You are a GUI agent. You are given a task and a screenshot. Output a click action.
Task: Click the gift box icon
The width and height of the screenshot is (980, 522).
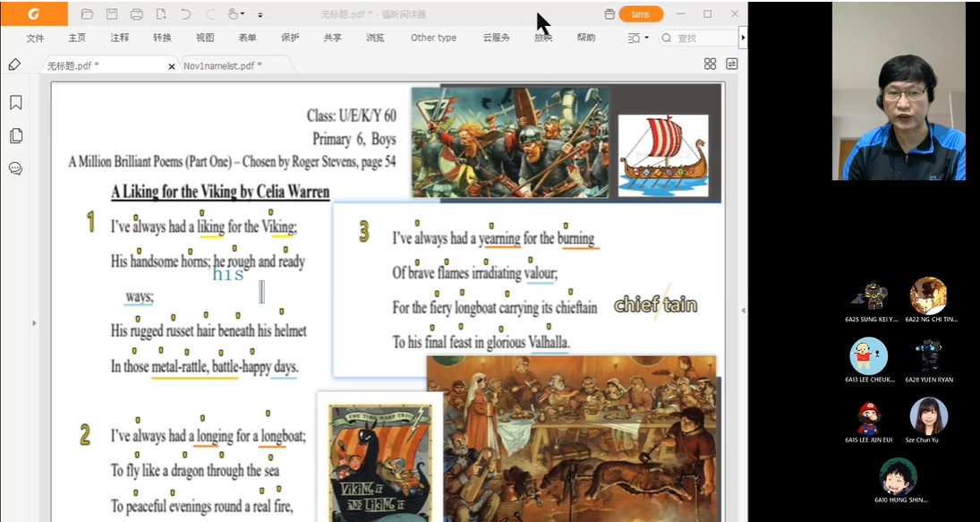pyautogui.click(x=609, y=13)
